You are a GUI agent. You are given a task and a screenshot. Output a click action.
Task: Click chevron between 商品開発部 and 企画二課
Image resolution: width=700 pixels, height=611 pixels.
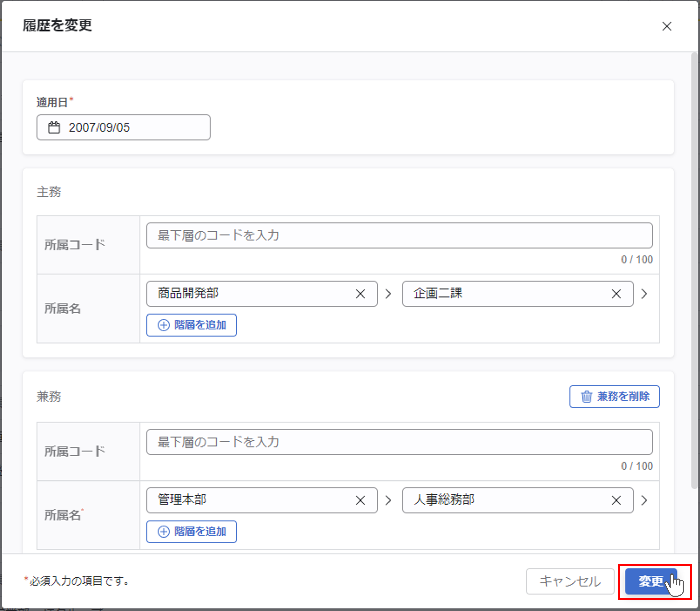pyautogui.click(x=388, y=293)
